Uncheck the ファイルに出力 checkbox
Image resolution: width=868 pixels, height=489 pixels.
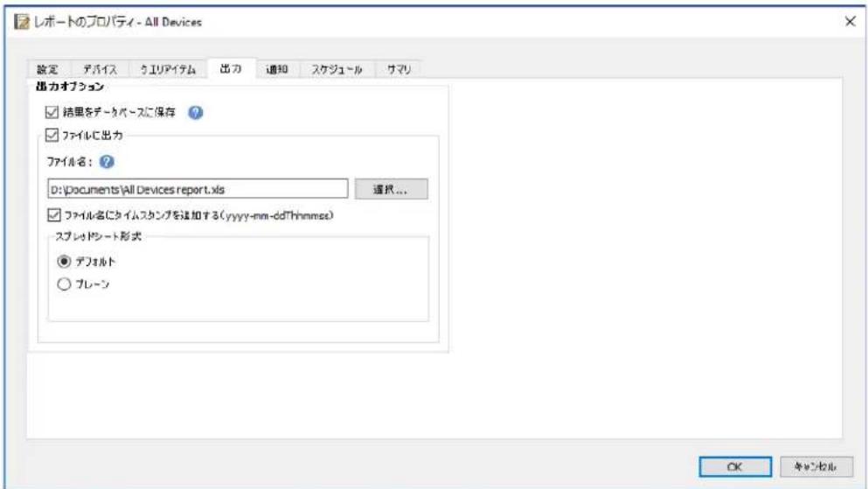click(x=52, y=135)
